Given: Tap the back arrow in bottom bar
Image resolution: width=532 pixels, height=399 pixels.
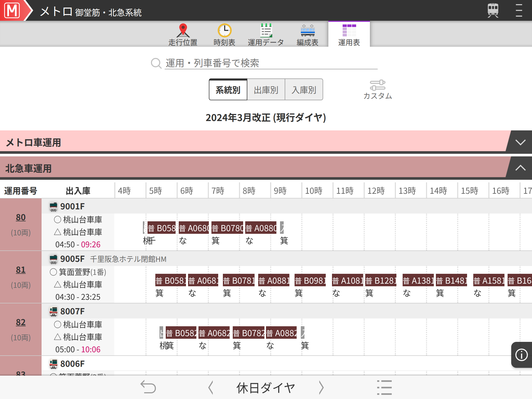Looking at the screenshot, I should coord(148,387).
